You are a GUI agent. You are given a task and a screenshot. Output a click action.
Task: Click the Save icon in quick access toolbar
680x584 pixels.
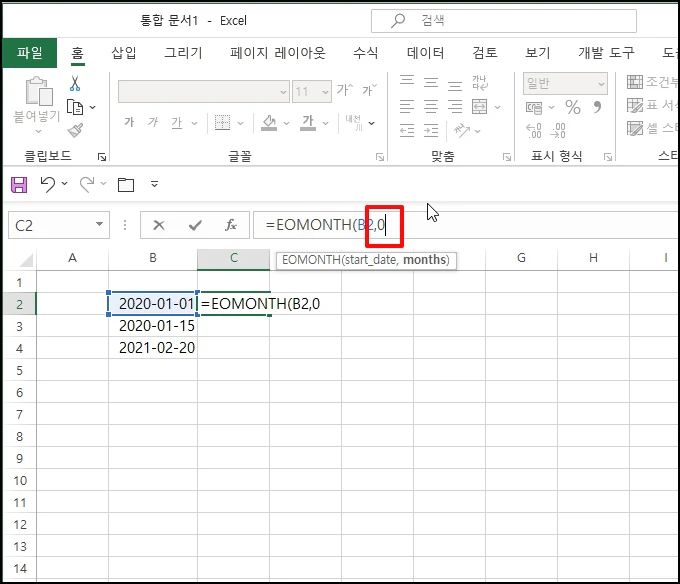(x=19, y=185)
